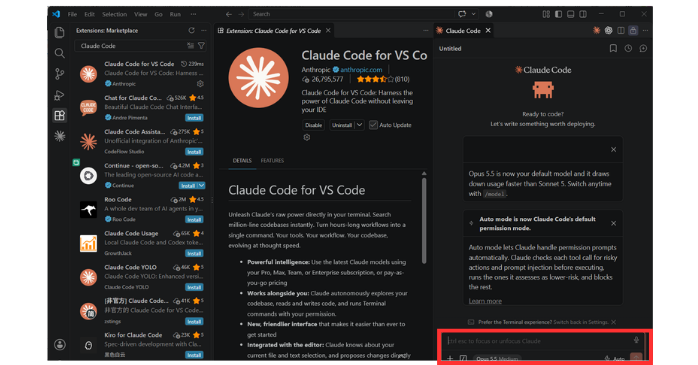Dismiss the Auto mode notice
Viewport: 698px width, 365px height.
[x=613, y=223]
